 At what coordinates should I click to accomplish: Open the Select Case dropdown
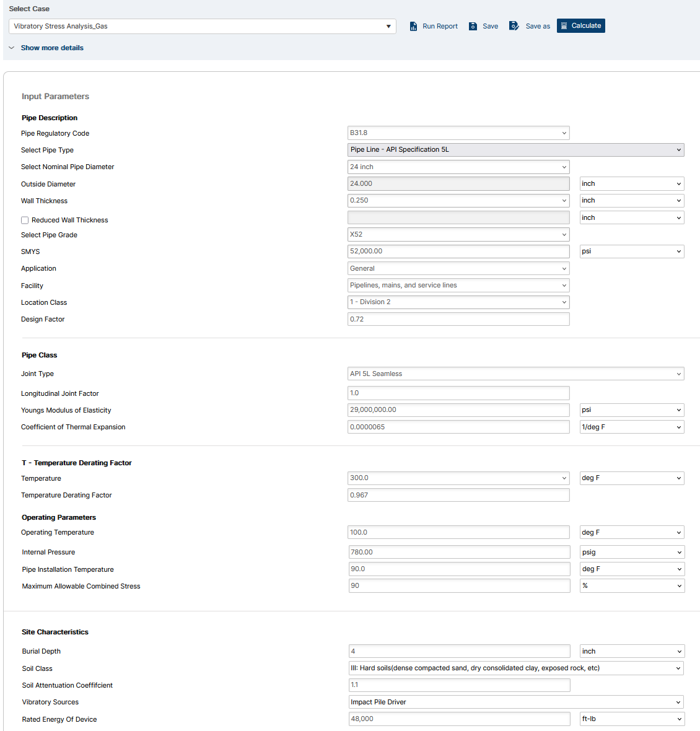click(202, 26)
